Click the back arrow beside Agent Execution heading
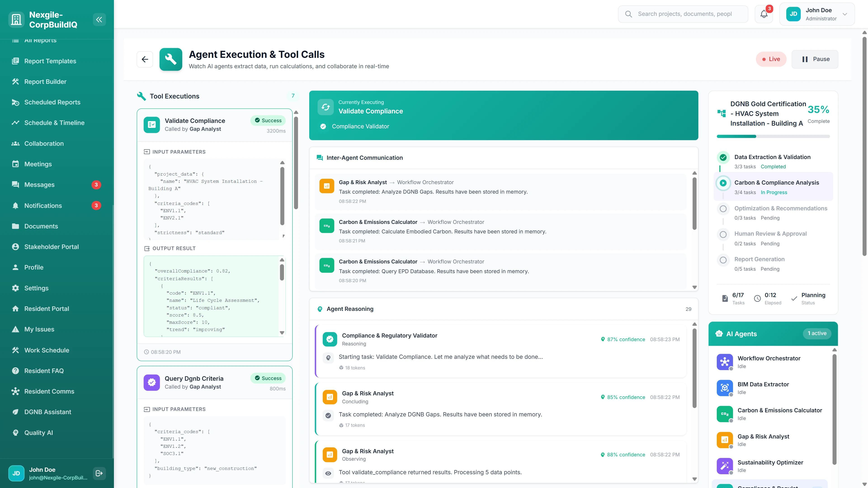Viewport: 868px width, 488px height. point(145,59)
